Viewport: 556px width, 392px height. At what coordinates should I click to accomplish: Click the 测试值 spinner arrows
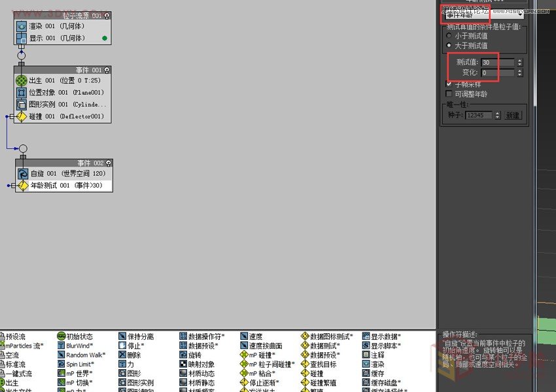point(519,62)
